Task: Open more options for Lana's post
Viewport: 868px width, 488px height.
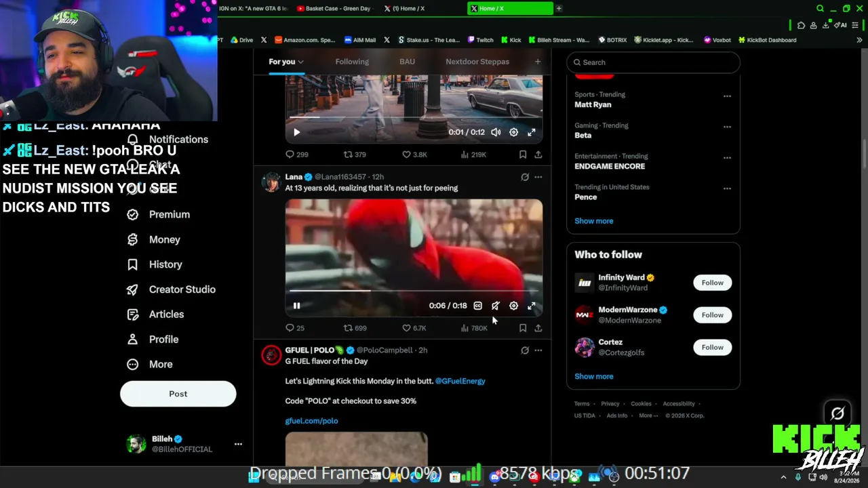Action: tap(538, 177)
